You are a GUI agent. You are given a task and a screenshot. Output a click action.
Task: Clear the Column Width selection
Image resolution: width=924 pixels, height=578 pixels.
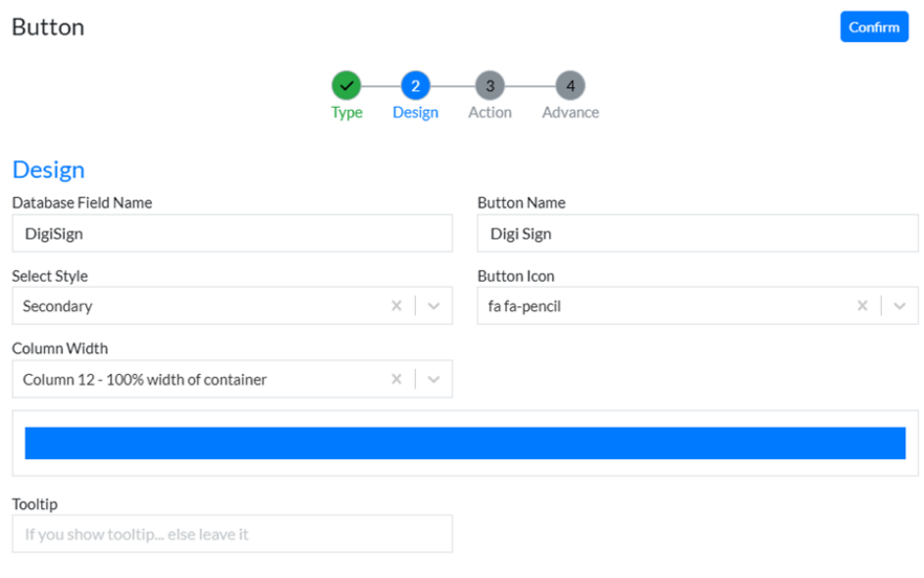pyautogui.click(x=396, y=380)
